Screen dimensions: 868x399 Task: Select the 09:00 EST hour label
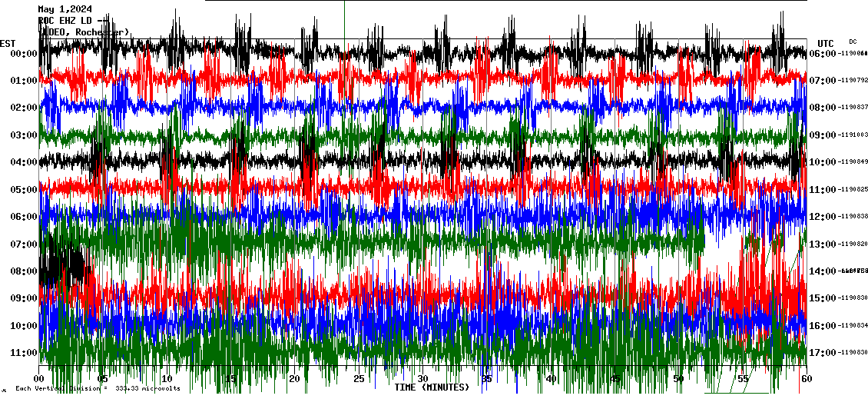pyautogui.click(x=23, y=298)
